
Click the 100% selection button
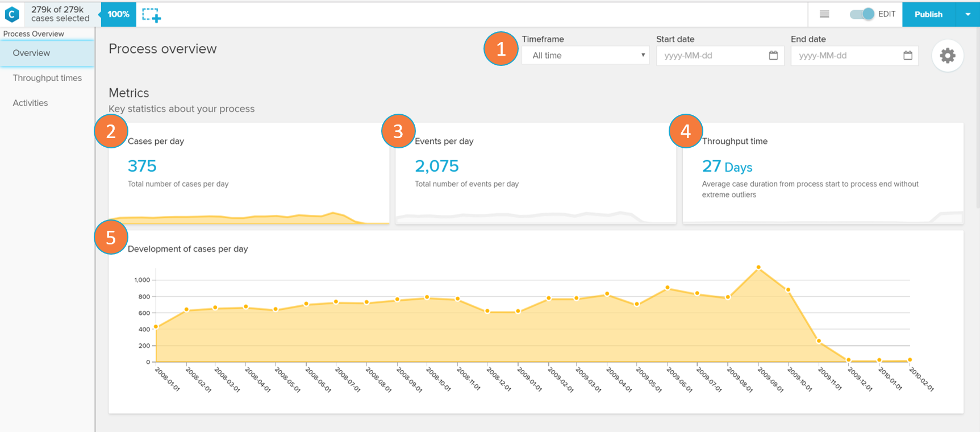[x=118, y=14]
